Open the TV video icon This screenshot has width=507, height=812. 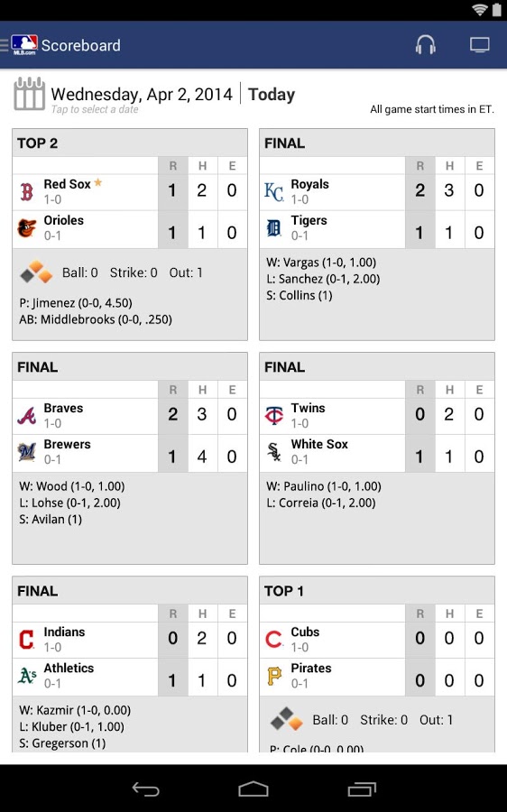480,45
